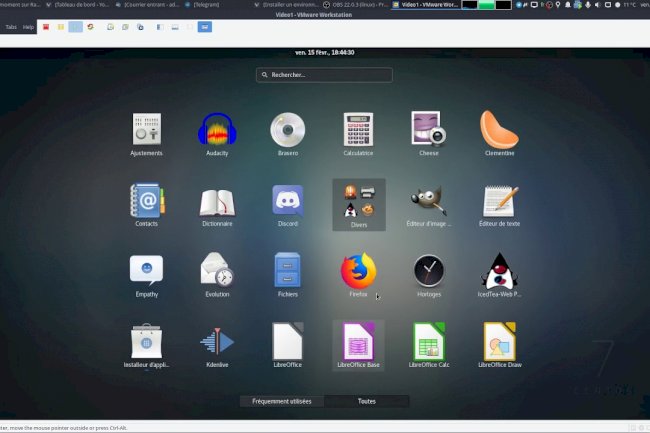Image resolution: width=650 pixels, height=433 pixels.
Task: Switch to Telegram in the taskbar
Action: [202, 5]
